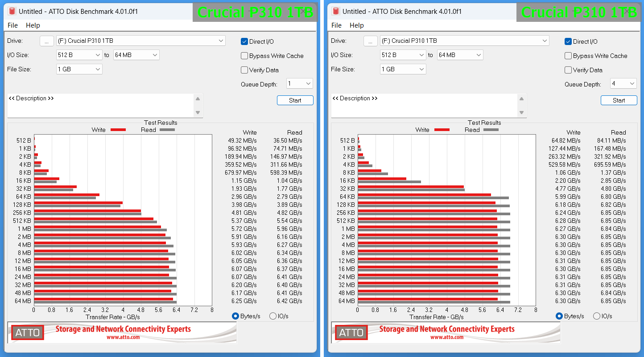Screen dimensions: 644x357
Task: Click the ATTO logo in the left window banner
Action: (x=28, y=332)
